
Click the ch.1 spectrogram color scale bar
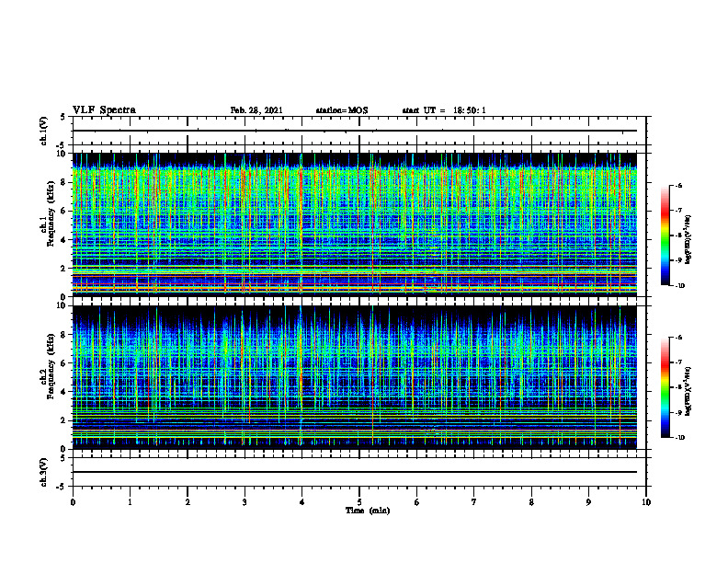click(x=665, y=236)
